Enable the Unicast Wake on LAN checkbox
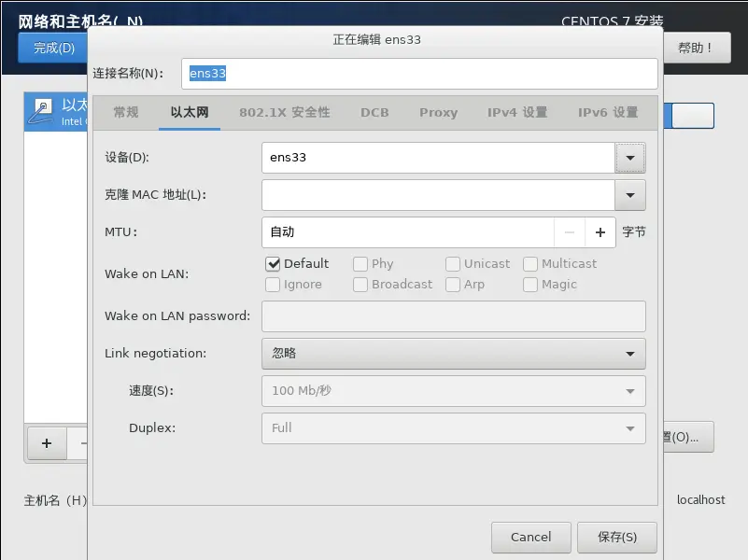Image resolution: width=748 pixels, height=560 pixels. pyautogui.click(x=453, y=263)
